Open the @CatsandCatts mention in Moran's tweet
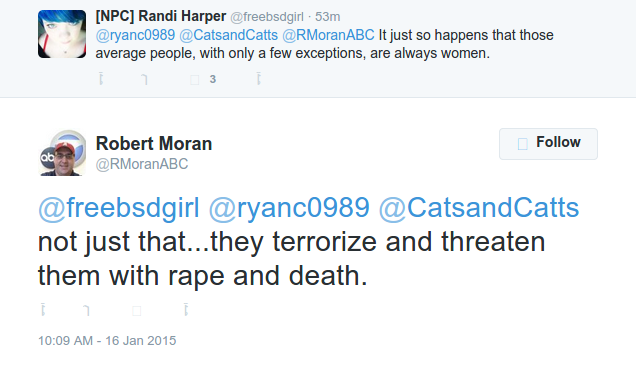Image resolution: width=636 pixels, height=380 pixels. pos(479,208)
